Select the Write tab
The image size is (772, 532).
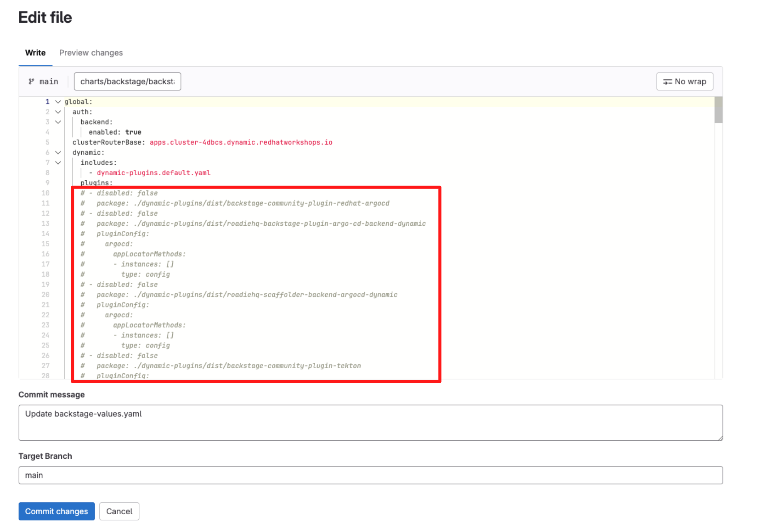[35, 53]
